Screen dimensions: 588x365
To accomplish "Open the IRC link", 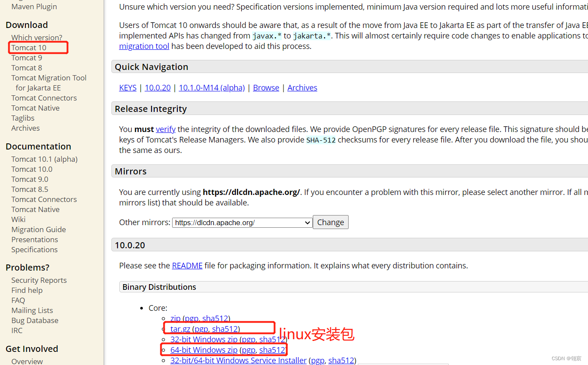I will point(17,330).
